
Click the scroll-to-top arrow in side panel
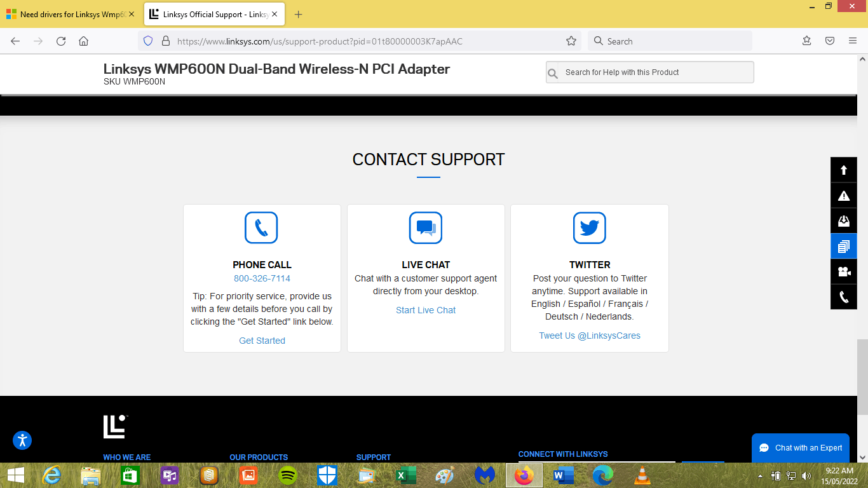[x=844, y=170]
